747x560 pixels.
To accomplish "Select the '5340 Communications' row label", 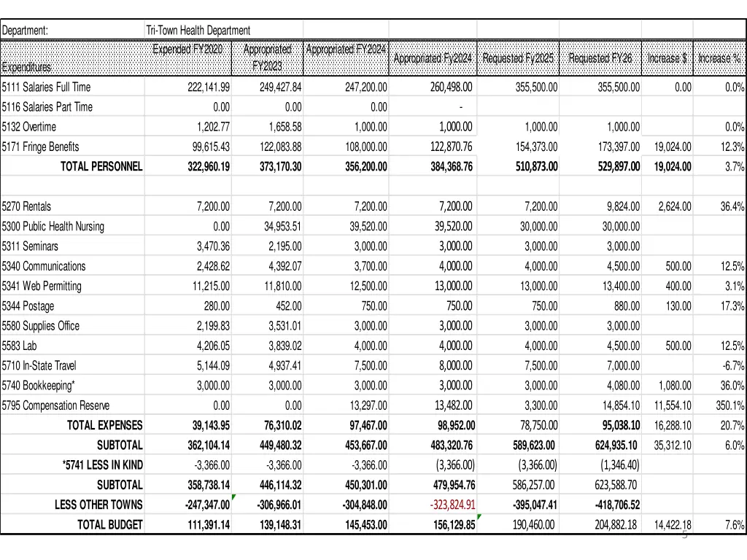I will point(44,266).
